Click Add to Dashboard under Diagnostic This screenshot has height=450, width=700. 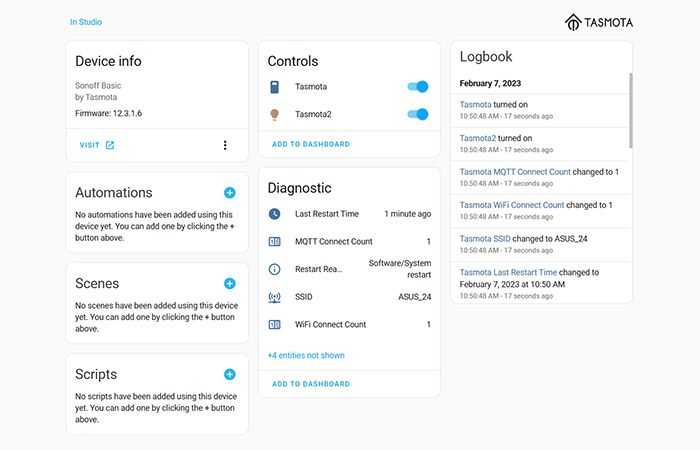click(311, 384)
